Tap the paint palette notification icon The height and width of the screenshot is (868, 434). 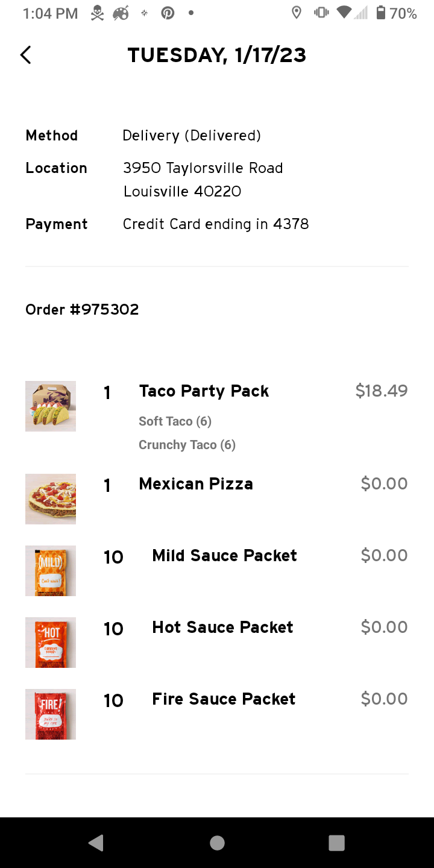pos(121,13)
